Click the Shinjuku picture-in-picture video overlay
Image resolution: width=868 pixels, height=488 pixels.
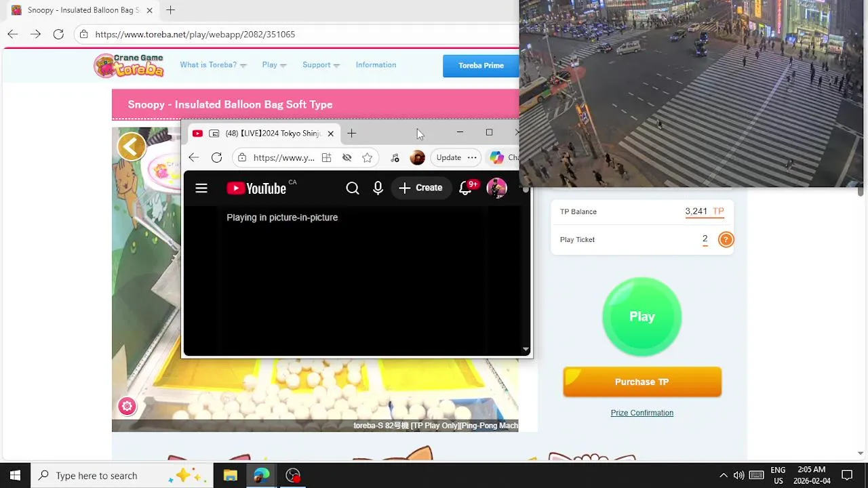click(x=692, y=94)
